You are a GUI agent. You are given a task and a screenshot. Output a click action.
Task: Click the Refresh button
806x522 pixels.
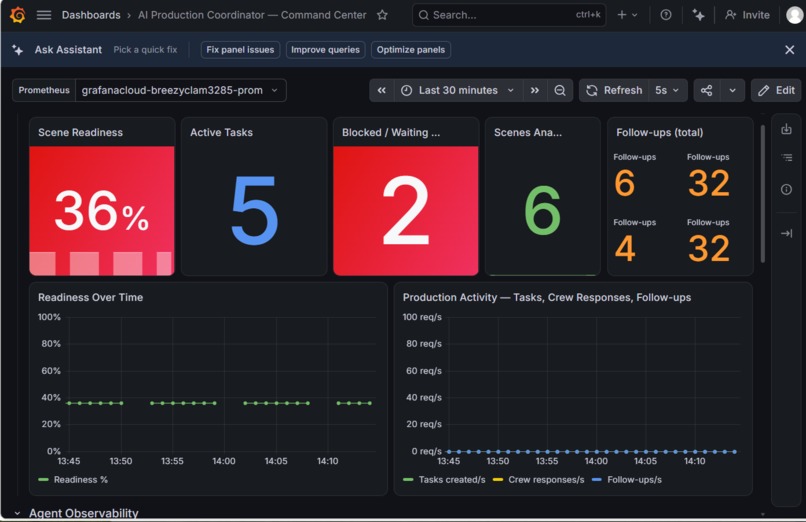pos(614,90)
